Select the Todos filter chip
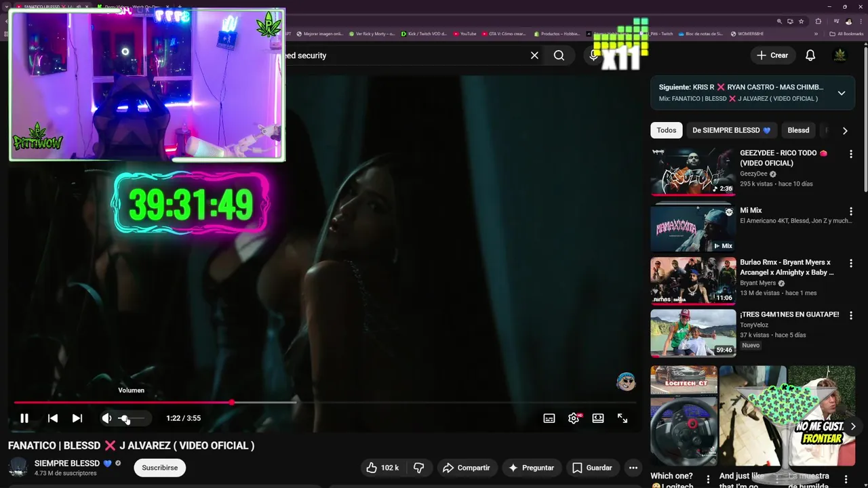Viewport: 868px width, 488px height. click(667, 130)
